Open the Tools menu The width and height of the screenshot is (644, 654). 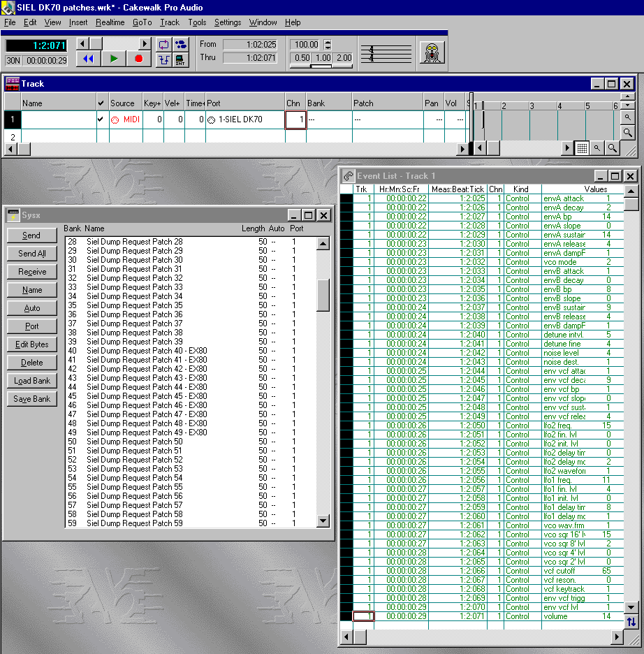tap(197, 22)
